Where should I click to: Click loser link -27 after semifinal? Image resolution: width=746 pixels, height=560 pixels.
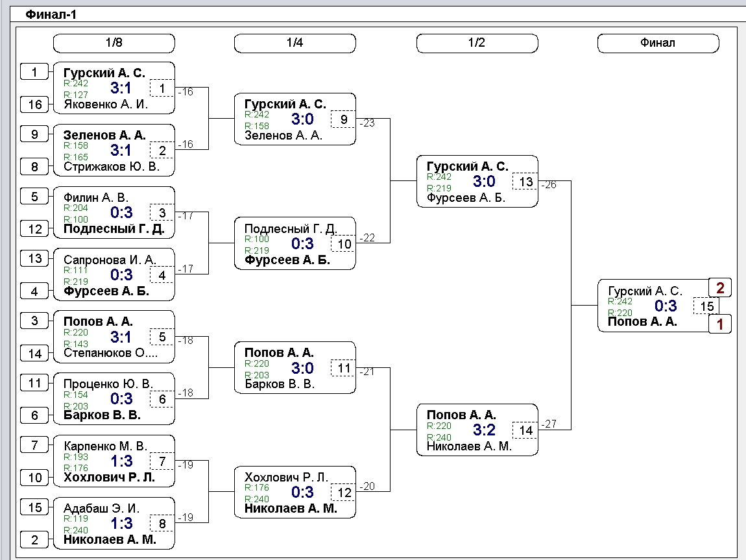pos(549,424)
